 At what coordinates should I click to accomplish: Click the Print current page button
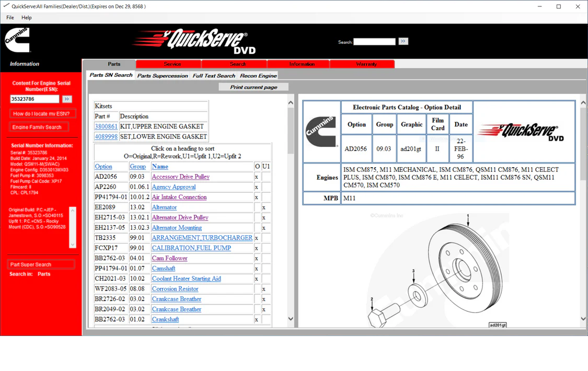pyautogui.click(x=253, y=87)
